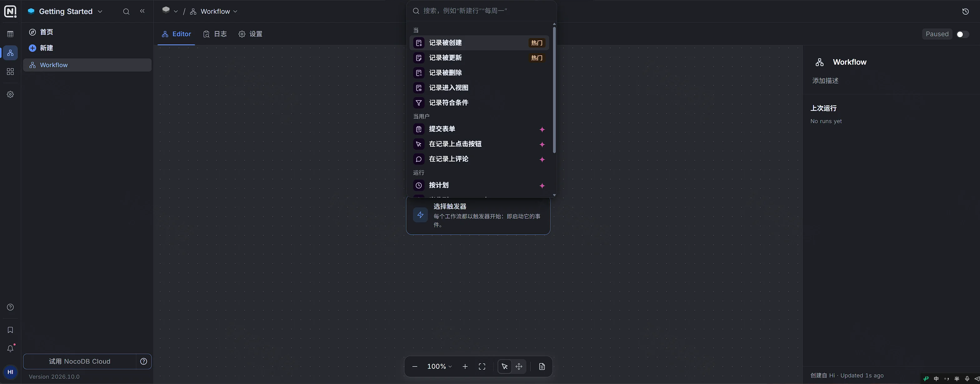Select the 记录被创建 trigger

479,42
